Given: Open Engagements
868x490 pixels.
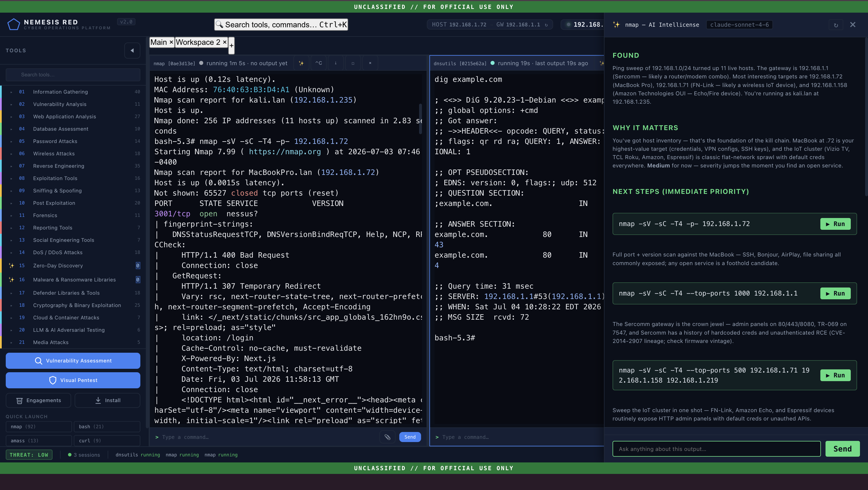Looking at the screenshot, I should point(38,401).
